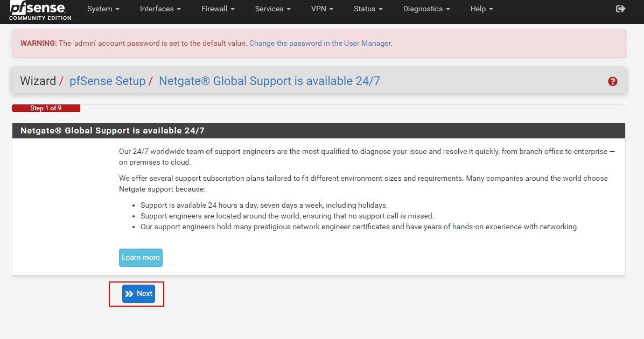Open the Help menu

(482, 9)
